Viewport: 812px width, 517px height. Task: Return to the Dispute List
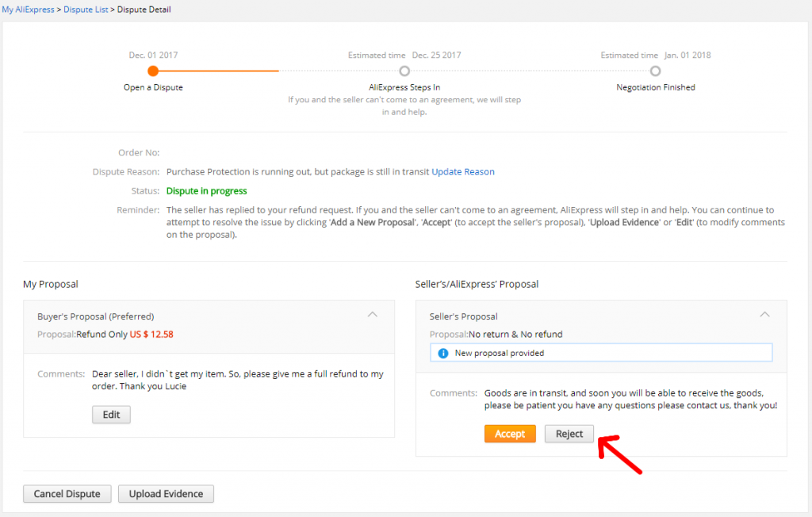pos(87,9)
